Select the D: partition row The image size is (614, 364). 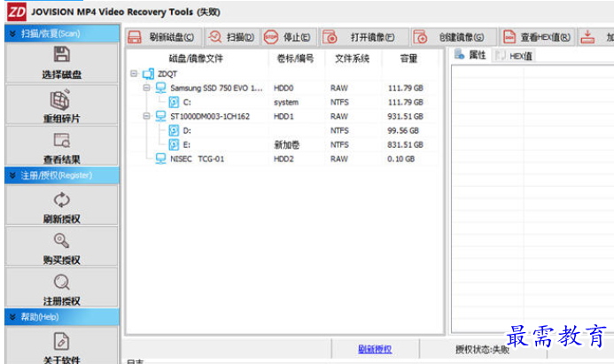tap(284, 130)
